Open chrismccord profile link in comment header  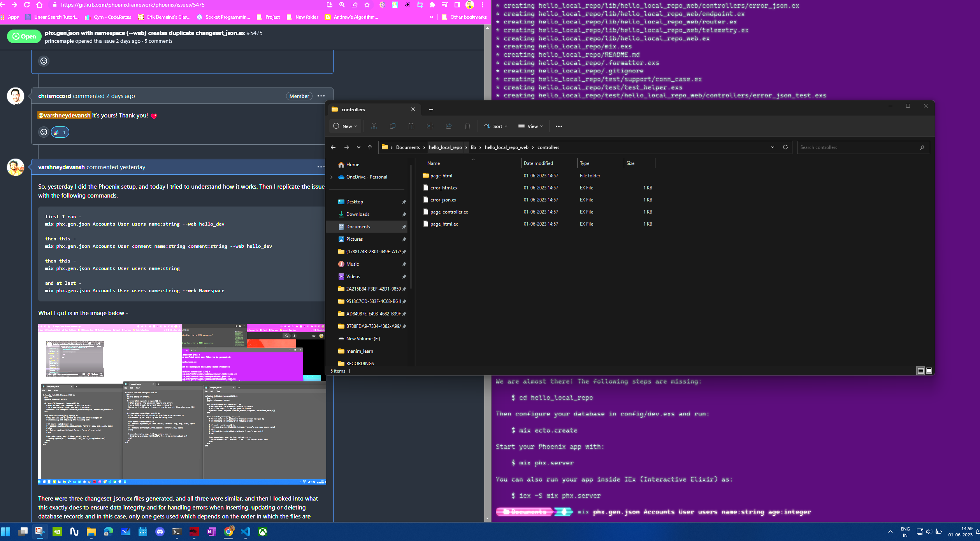(x=54, y=96)
